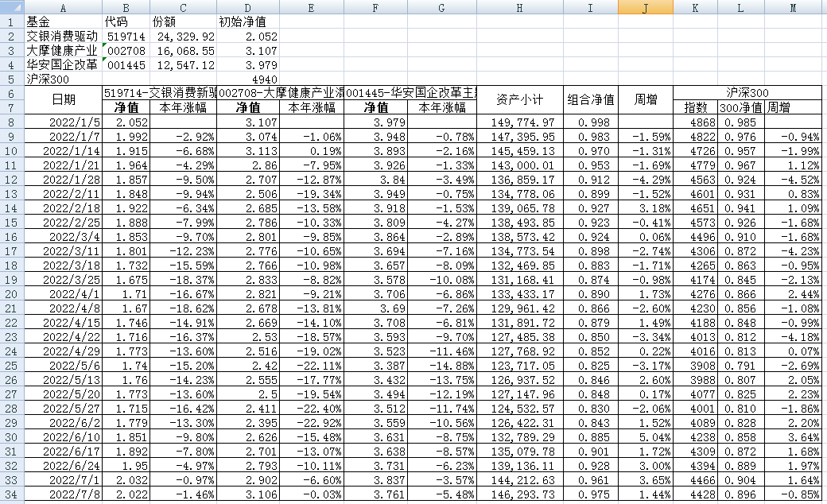The height and width of the screenshot is (504, 827).
Task: Select the 300净值 header cell
Action: click(x=740, y=107)
